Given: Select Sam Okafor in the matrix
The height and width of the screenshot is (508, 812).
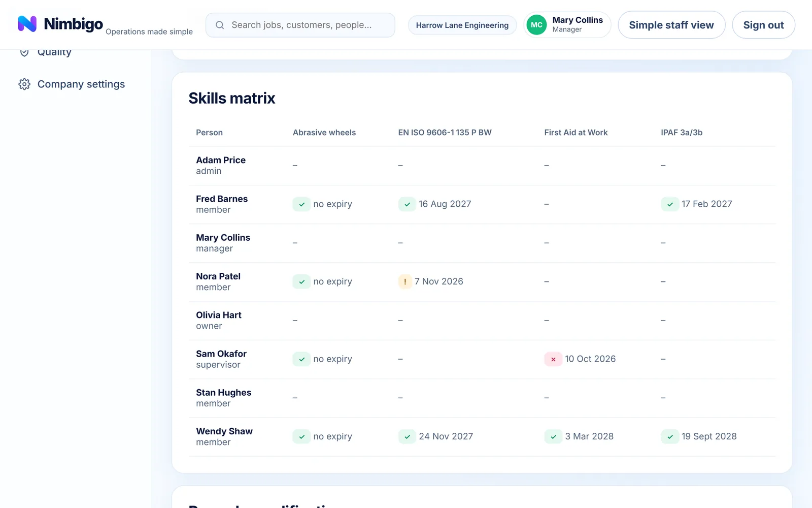Looking at the screenshot, I should (221, 354).
